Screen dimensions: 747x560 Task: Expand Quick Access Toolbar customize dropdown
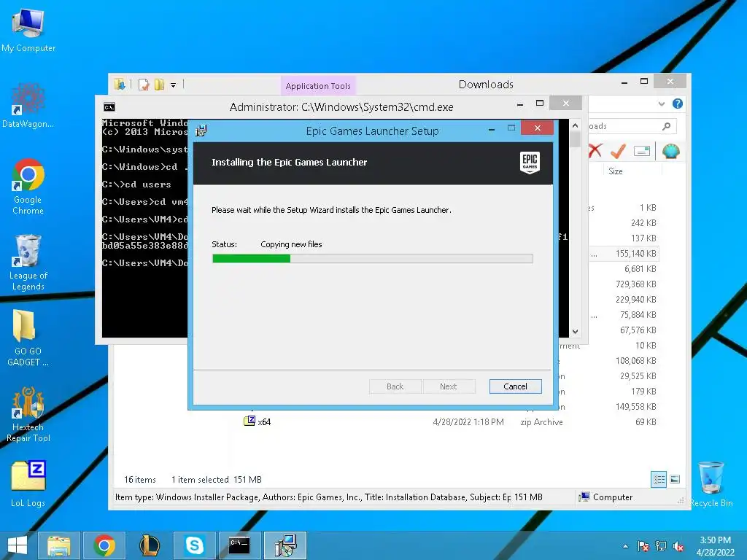click(x=174, y=85)
